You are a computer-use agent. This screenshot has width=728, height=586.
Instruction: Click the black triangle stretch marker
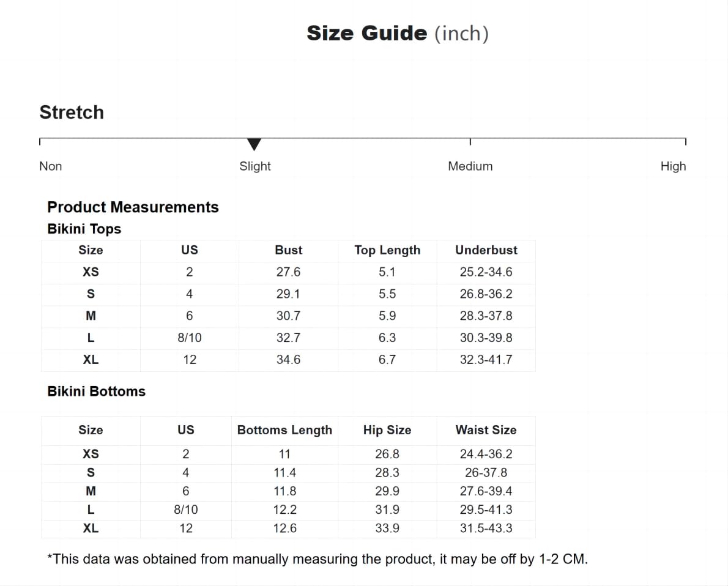254,144
